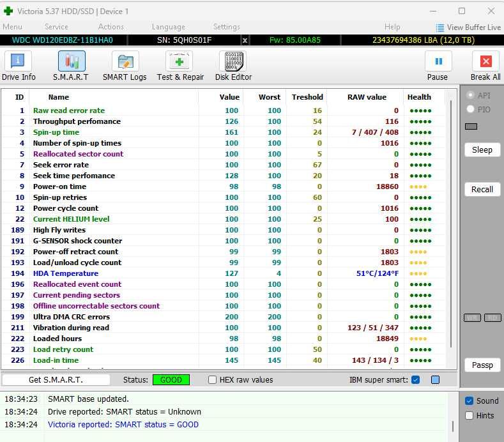Click the log panel scrollbar
504x442 pixels.
coord(453,427)
